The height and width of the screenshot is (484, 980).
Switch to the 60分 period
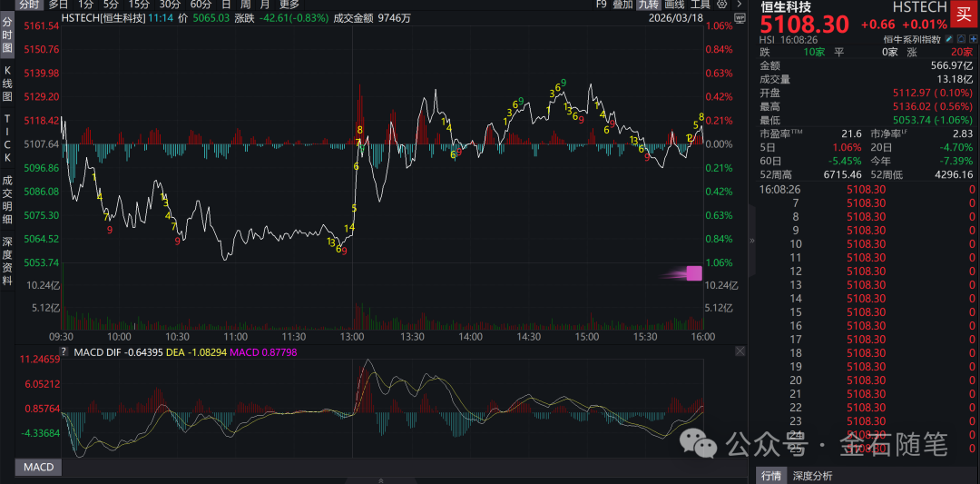201,5
